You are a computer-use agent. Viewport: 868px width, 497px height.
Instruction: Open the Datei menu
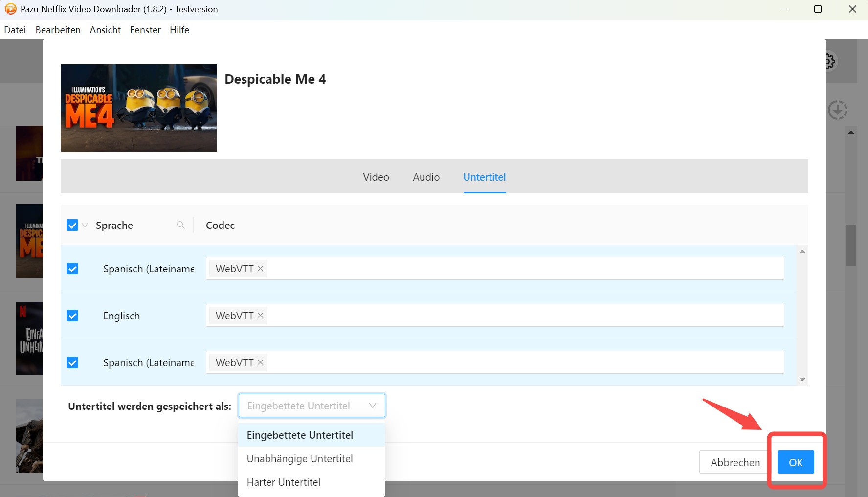tap(15, 30)
